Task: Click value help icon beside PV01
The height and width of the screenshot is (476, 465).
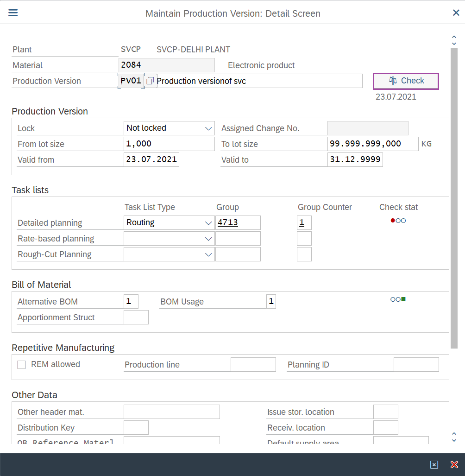Action: (150, 81)
